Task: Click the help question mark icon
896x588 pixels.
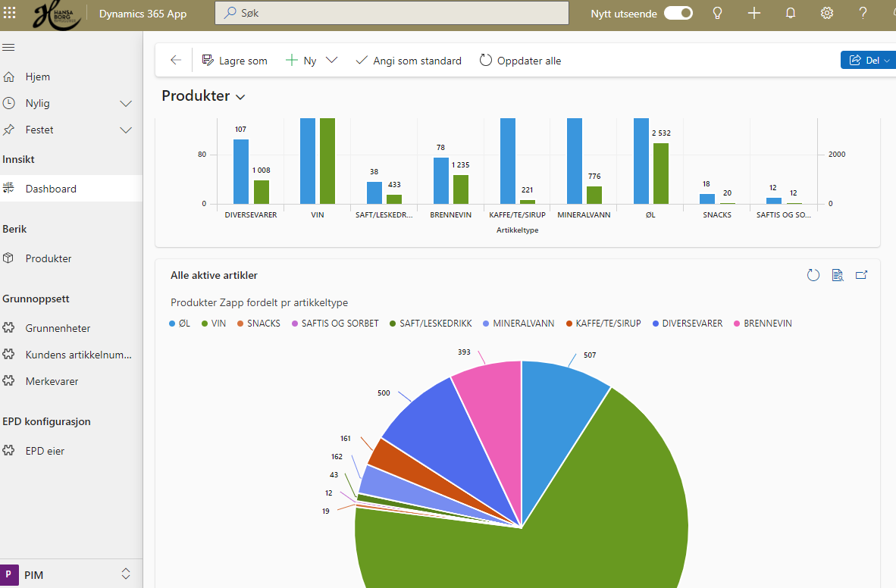Action: [863, 14]
